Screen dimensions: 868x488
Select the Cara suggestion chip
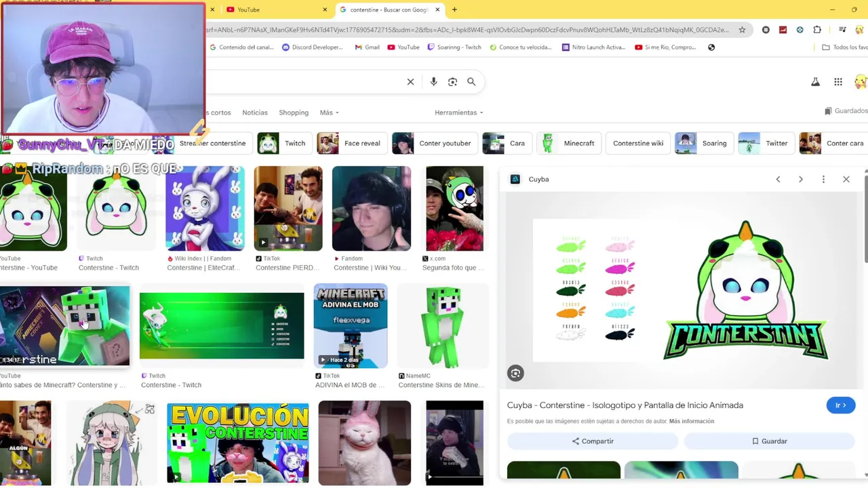coord(507,144)
